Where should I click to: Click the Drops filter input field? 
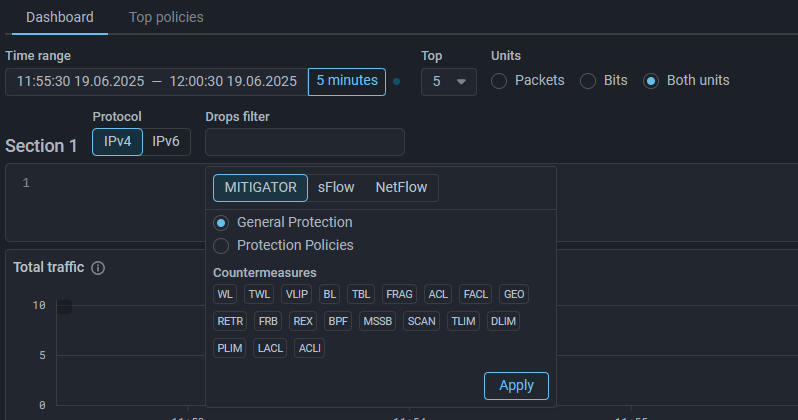pyautogui.click(x=305, y=142)
